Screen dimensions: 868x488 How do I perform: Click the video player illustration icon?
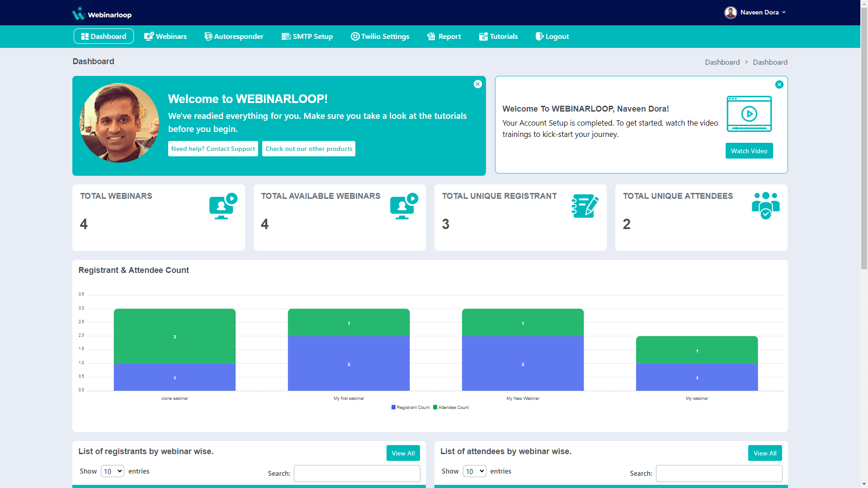coord(749,114)
